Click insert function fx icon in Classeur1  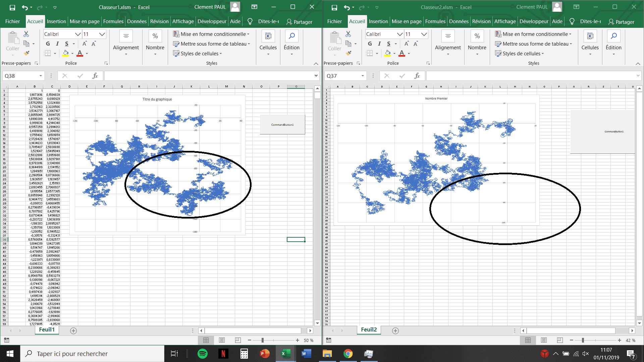[x=95, y=76]
